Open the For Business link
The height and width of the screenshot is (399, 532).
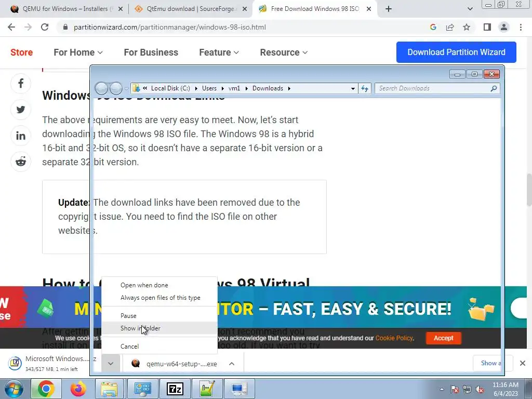(151, 52)
